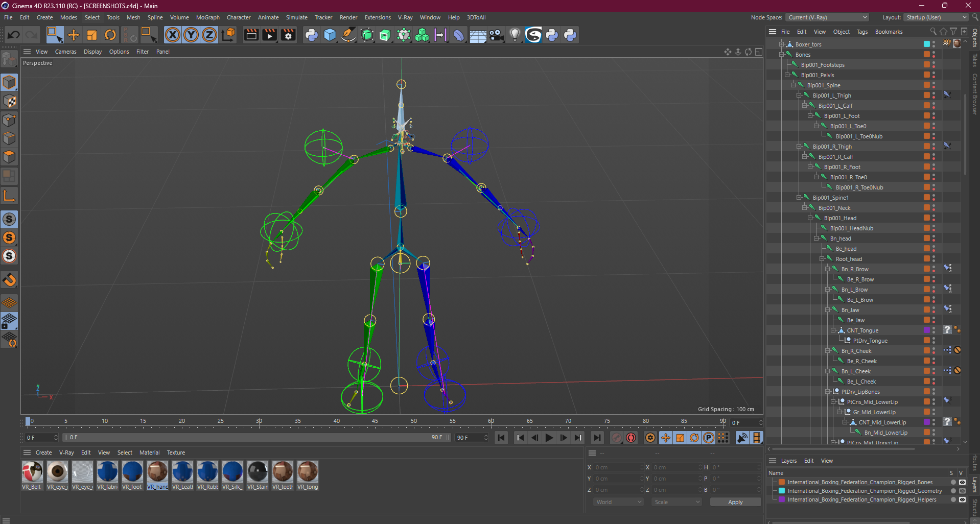Select the Move tool in top toolbar
The width and height of the screenshot is (980, 524).
[74, 35]
